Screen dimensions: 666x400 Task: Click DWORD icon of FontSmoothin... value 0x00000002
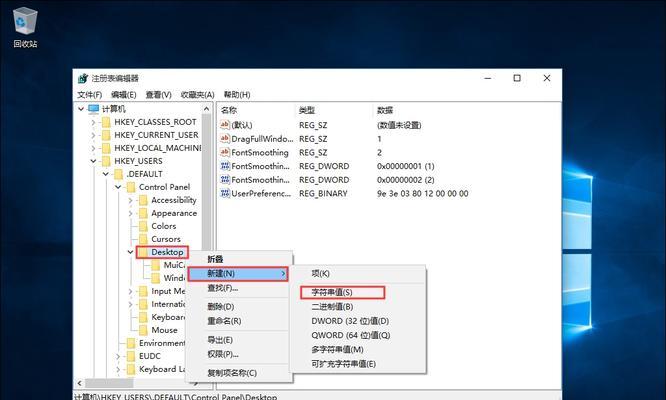click(225, 180)
